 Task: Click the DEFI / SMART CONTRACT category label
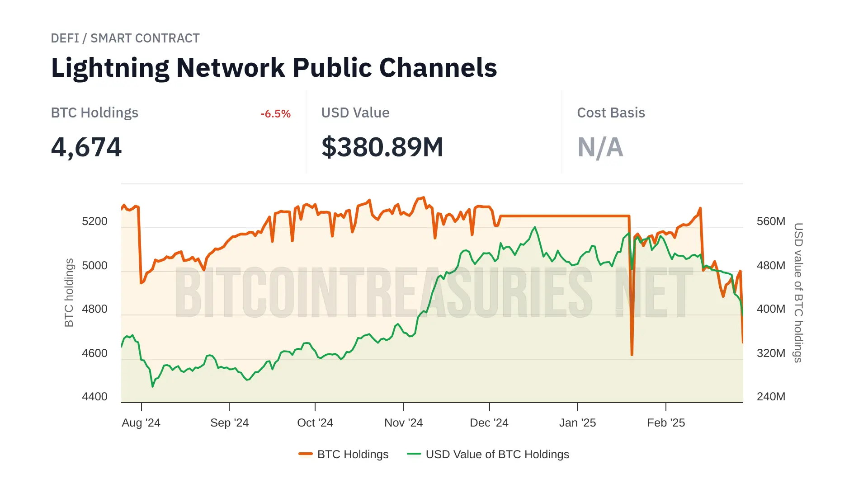[125, 38]
